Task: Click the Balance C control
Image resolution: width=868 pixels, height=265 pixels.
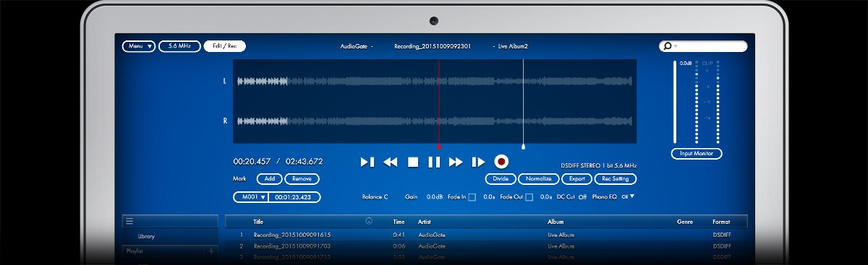Action: pyautogui.click(x=375, y=196)
